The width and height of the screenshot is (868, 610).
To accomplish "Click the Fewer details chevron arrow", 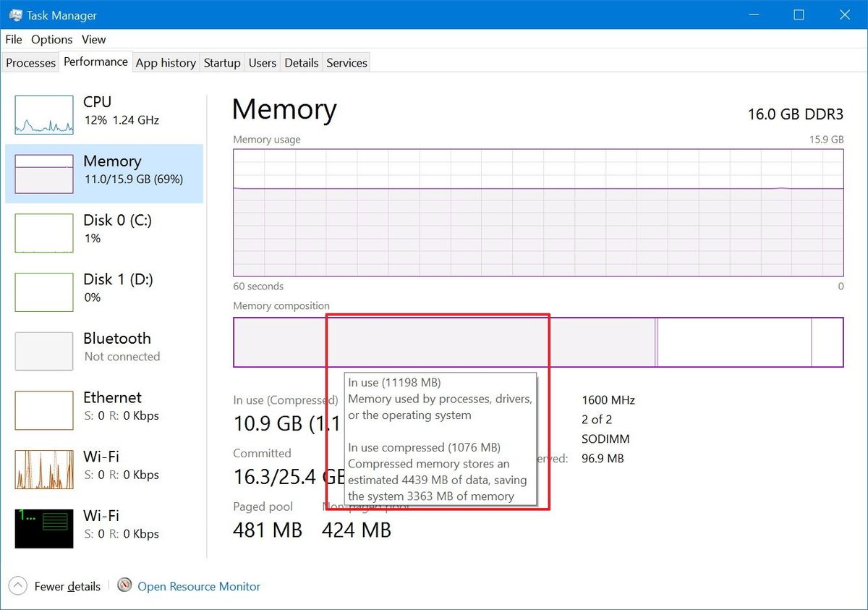I will click(x=16, y=586).
